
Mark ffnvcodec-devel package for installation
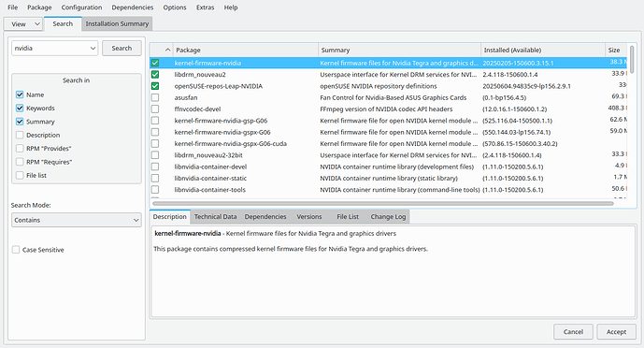point(155,109)
